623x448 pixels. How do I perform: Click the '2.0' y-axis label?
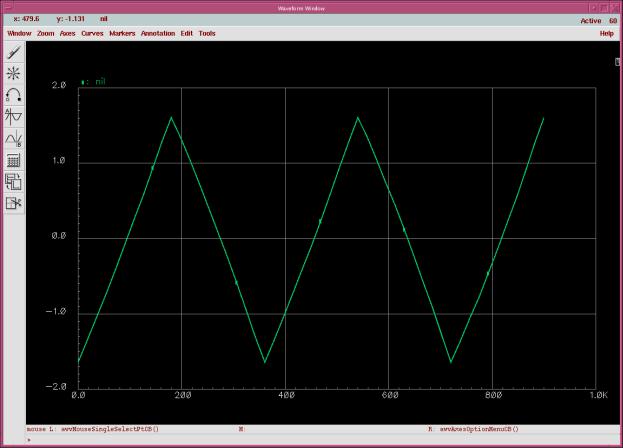(x=59, y=85)
